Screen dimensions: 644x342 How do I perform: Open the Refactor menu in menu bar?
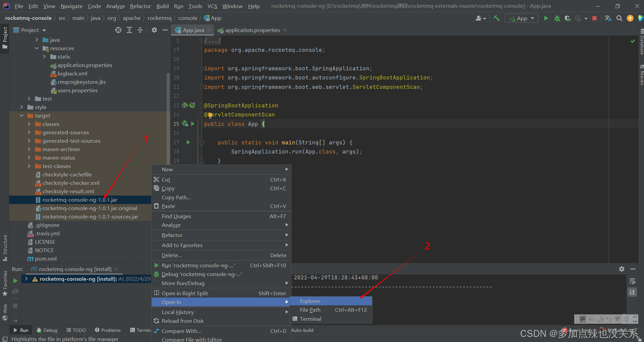click(140, 6)
